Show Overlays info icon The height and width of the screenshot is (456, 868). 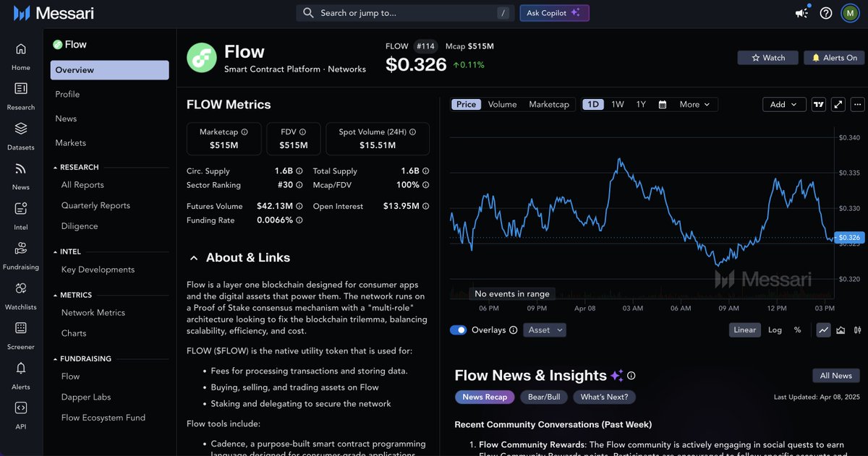click(x=513, y=330)
